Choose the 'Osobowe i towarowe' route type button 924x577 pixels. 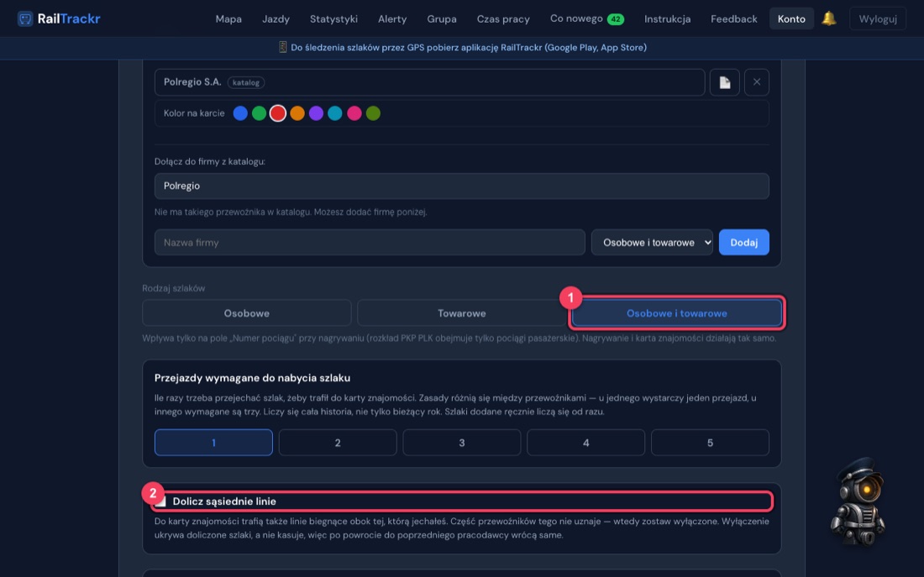coord(676,313)
